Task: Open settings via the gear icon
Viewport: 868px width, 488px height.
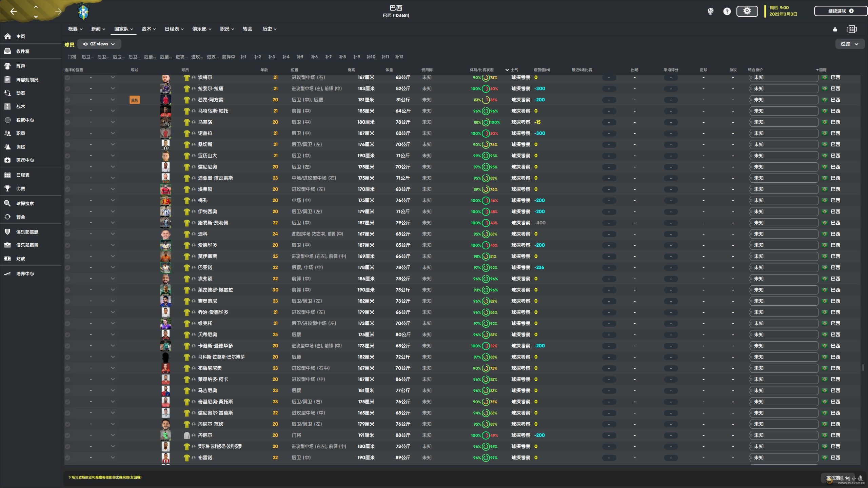Action: click(747, 11)
